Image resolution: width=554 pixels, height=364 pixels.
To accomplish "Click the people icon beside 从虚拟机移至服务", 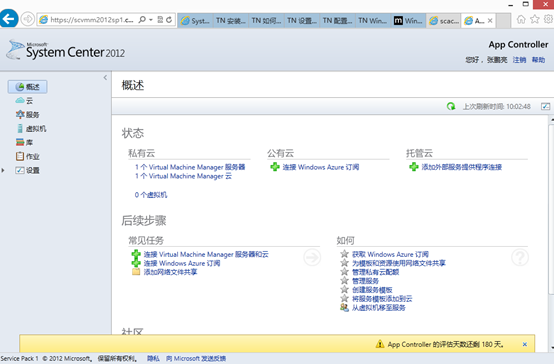I will [x=344, y=307].
